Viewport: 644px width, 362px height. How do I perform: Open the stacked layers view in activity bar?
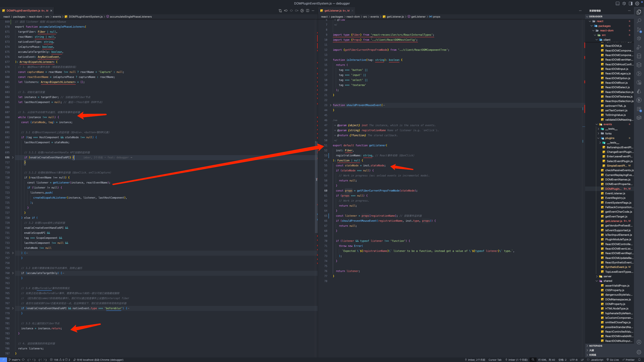639,65
